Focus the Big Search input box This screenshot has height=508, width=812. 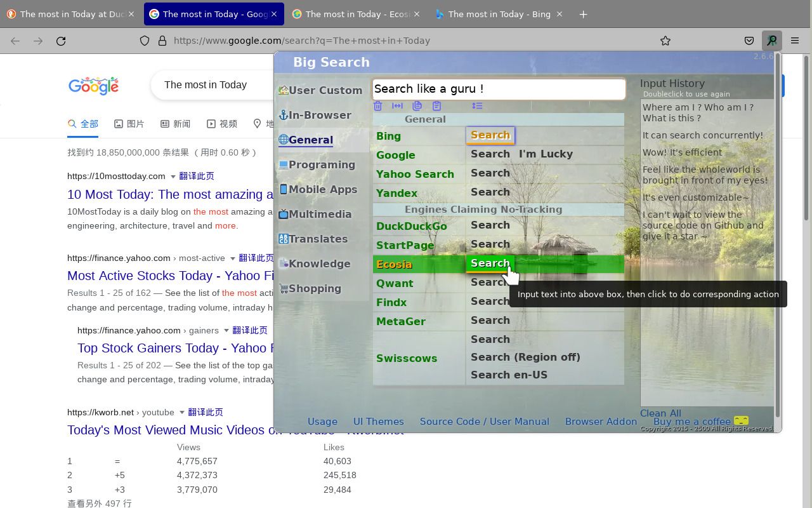pos(499,89)
